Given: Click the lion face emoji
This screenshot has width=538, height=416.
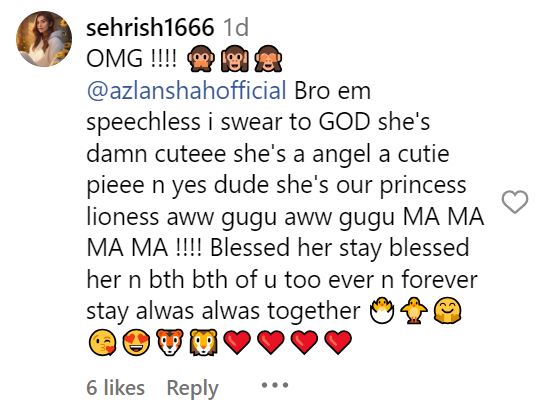Looking at the screenshot, I should 203,342.
